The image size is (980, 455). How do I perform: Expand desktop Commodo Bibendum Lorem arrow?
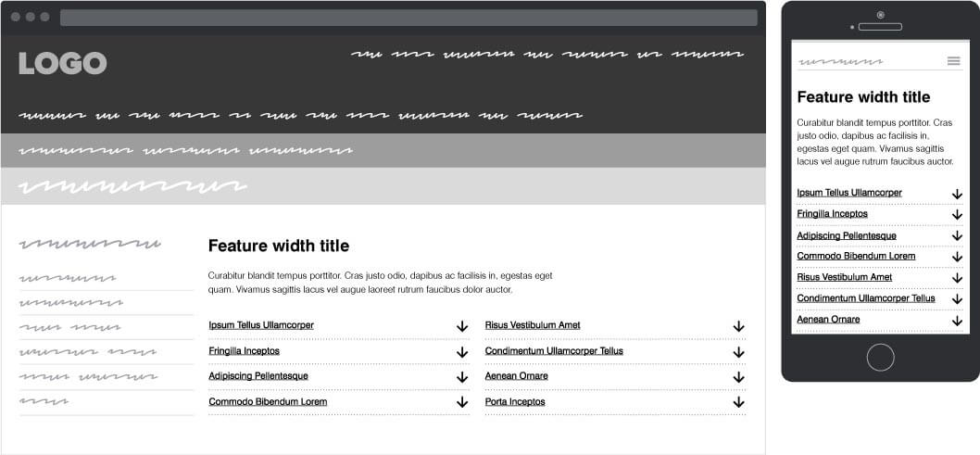(461, 402)
